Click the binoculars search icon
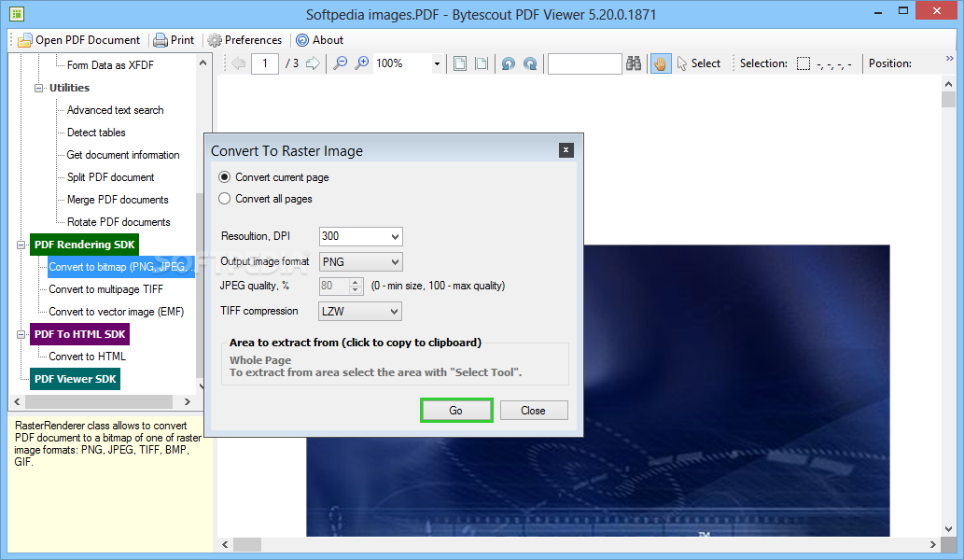 [634, 63]
